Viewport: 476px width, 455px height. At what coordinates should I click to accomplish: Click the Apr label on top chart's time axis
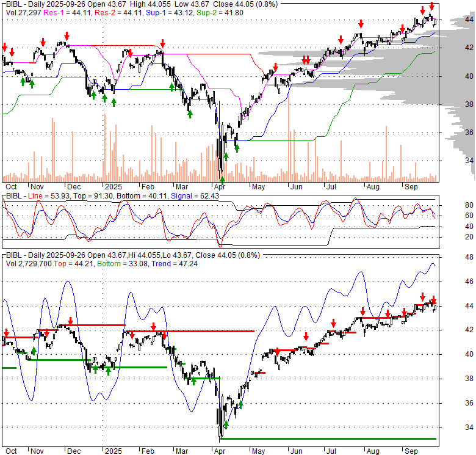[x=220, y=187]
